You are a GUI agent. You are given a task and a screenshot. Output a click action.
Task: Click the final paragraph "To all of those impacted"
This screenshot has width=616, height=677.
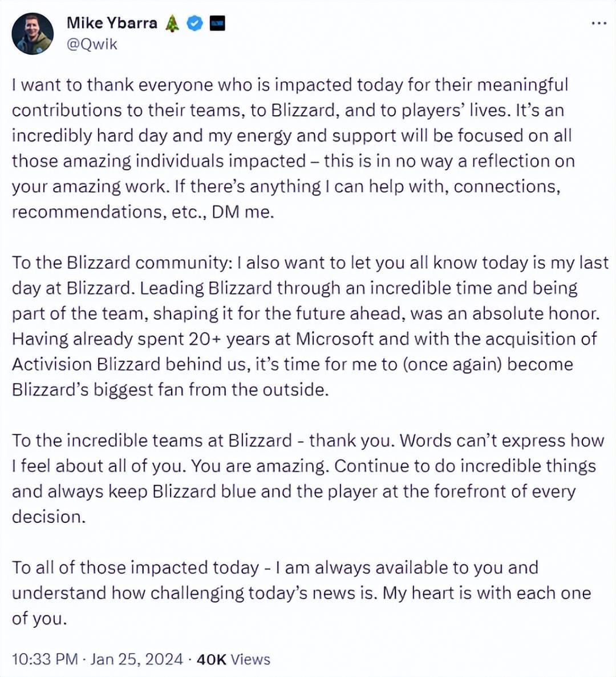(x=297, y=593)
